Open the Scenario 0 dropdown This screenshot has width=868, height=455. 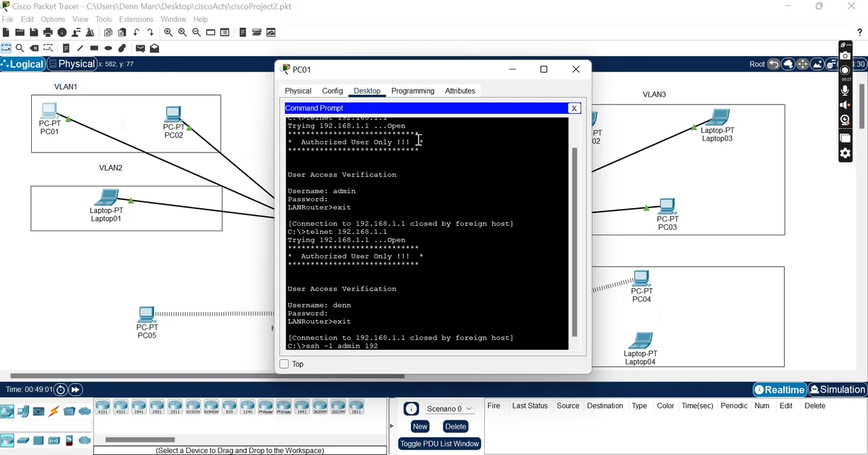click(x=448, y=409)
